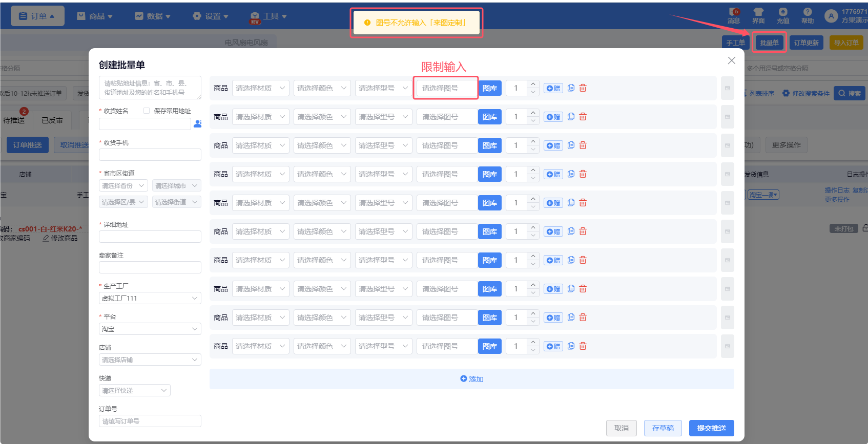Click the image placeholder thumbnail in first 商品 row

coord(727,88)
